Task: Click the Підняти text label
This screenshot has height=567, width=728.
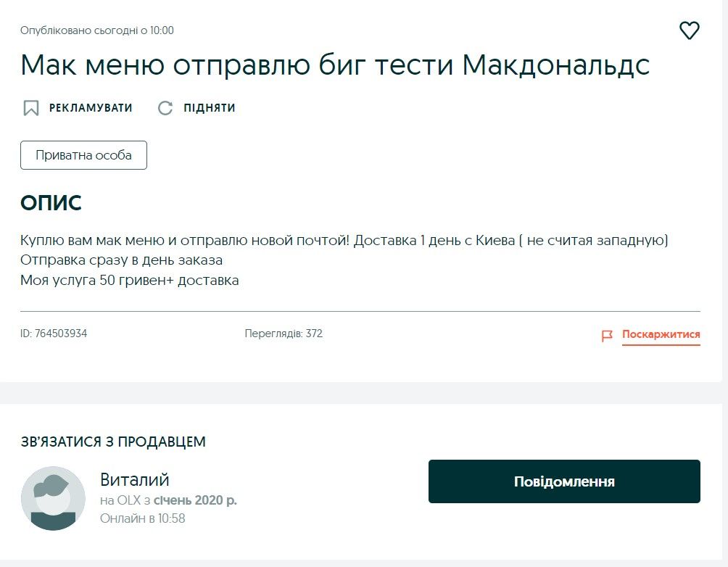Action: (x=210, y=108)
